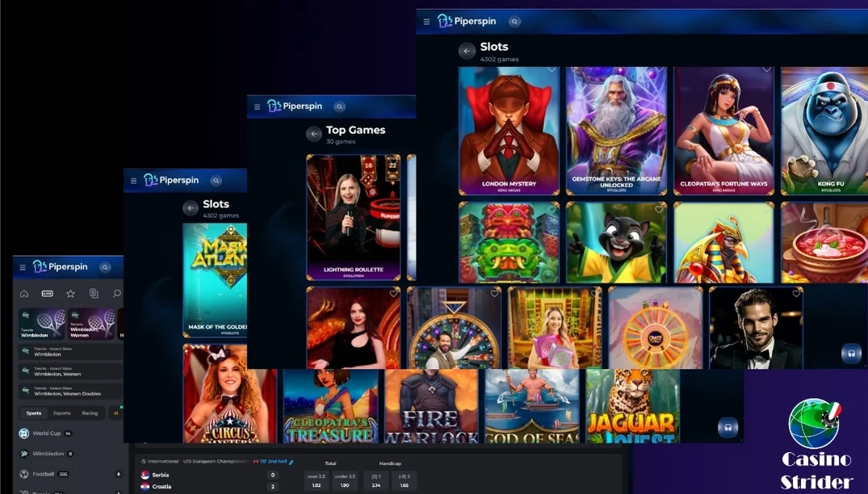Open hamburger menu in sportsbook window
Screen dimensions: 868x494
[23, 267]
